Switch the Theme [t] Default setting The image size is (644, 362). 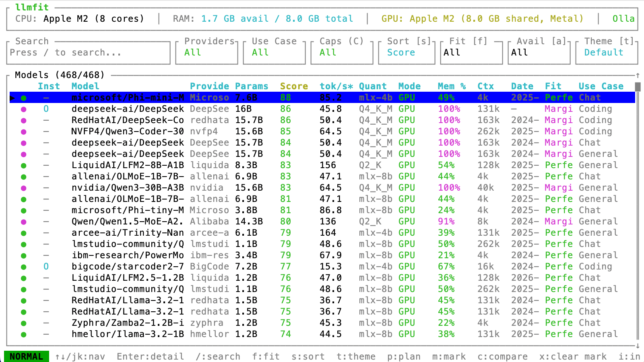pos(607,52)
